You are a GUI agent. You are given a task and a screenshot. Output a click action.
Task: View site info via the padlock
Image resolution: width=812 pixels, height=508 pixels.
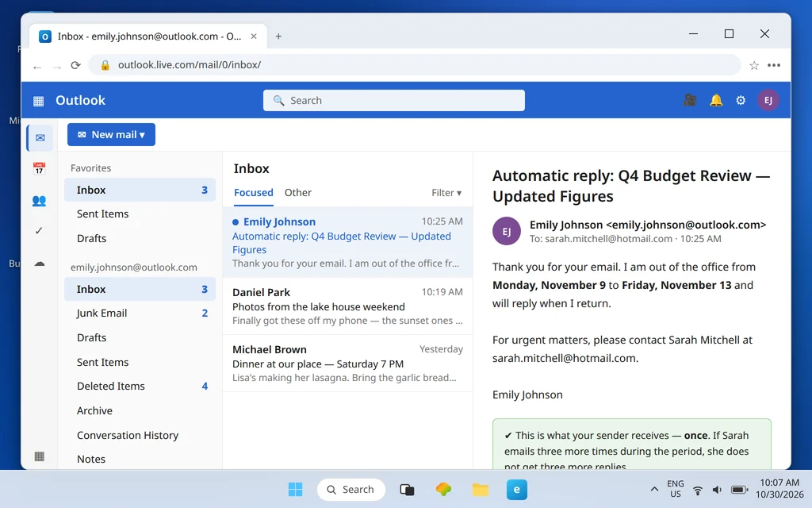(105, 65)
